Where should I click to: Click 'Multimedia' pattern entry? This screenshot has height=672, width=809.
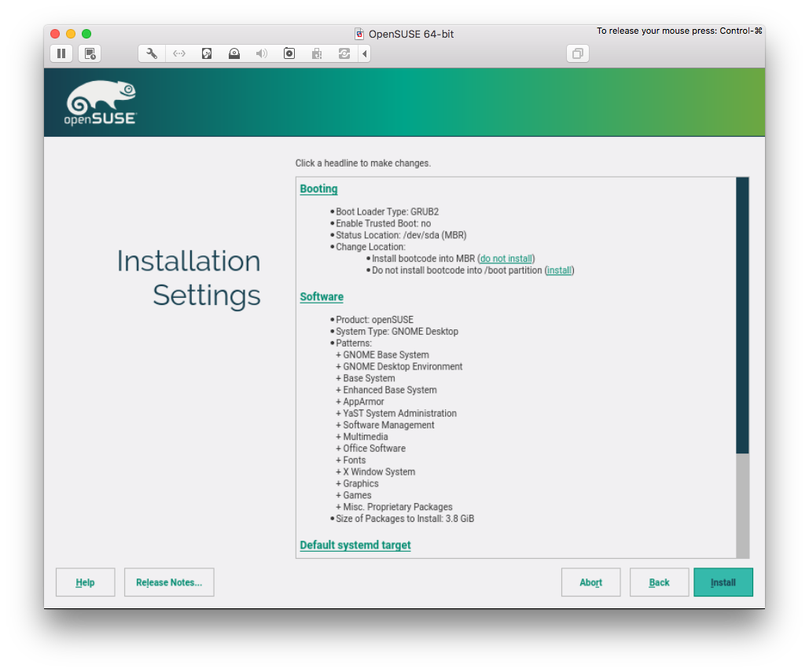click(x=366, y=437)
